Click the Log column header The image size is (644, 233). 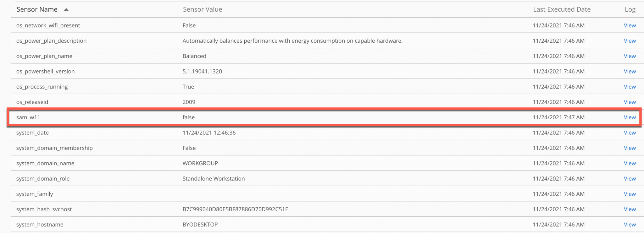(630, 9)
